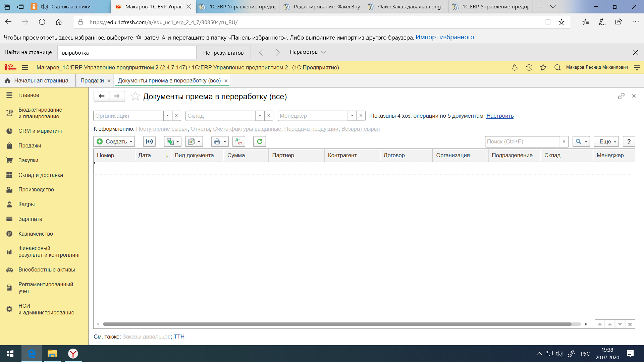Open the notifications bell in 1C header

coord(515,67)
